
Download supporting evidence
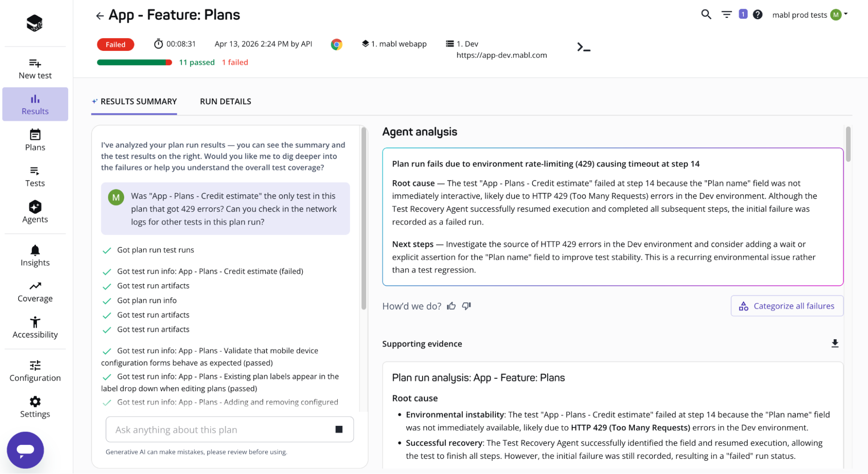835,344
